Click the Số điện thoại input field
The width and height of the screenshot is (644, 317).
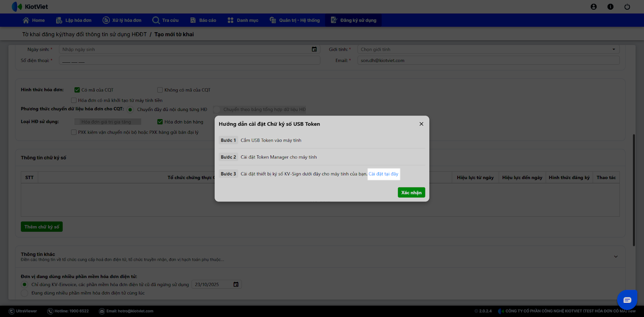190,60
